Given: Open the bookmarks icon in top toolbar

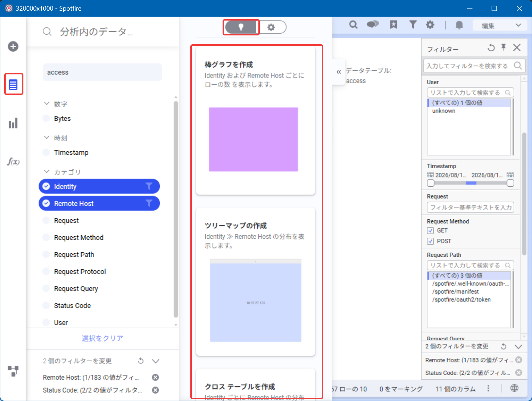Looking at the screenshot, I should [393, 24].
